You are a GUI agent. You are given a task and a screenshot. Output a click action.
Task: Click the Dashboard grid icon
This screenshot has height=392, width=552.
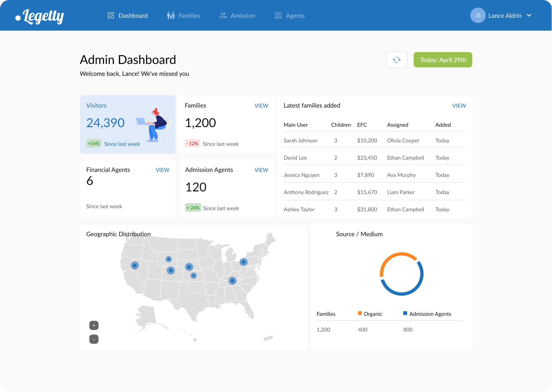coord(111,16)
